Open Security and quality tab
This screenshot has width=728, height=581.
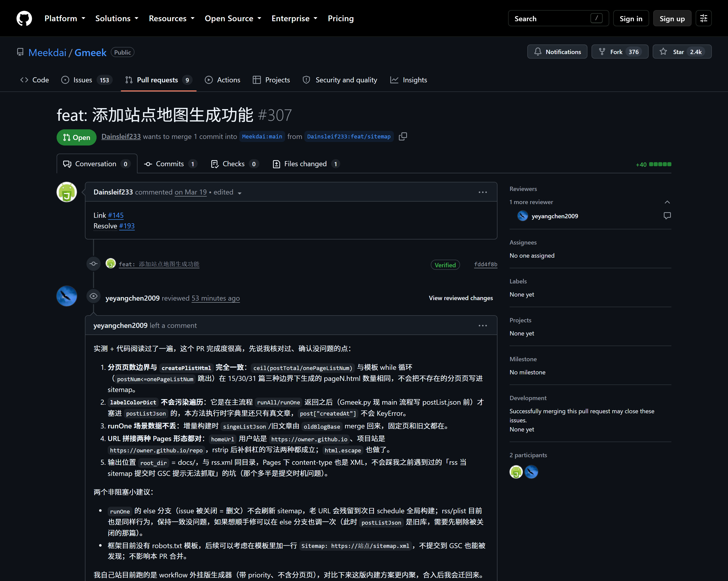tap(340, 80)
